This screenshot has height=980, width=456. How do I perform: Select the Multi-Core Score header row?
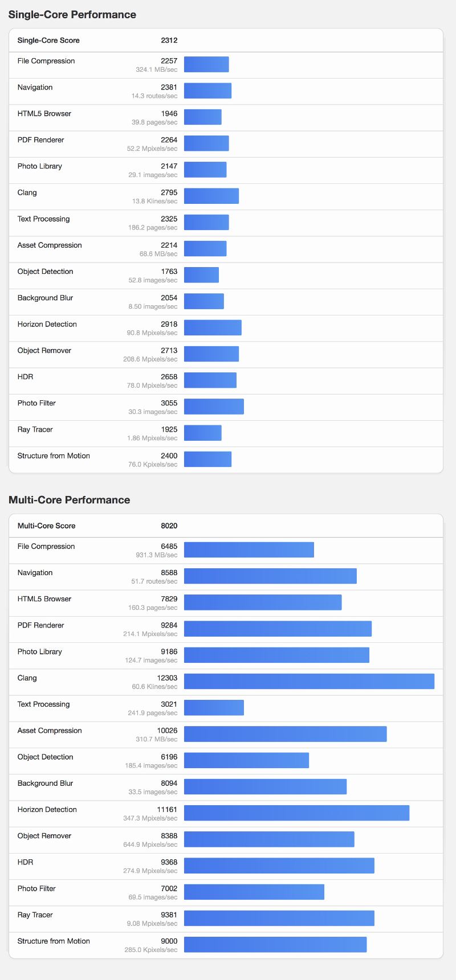click(226, 526)
